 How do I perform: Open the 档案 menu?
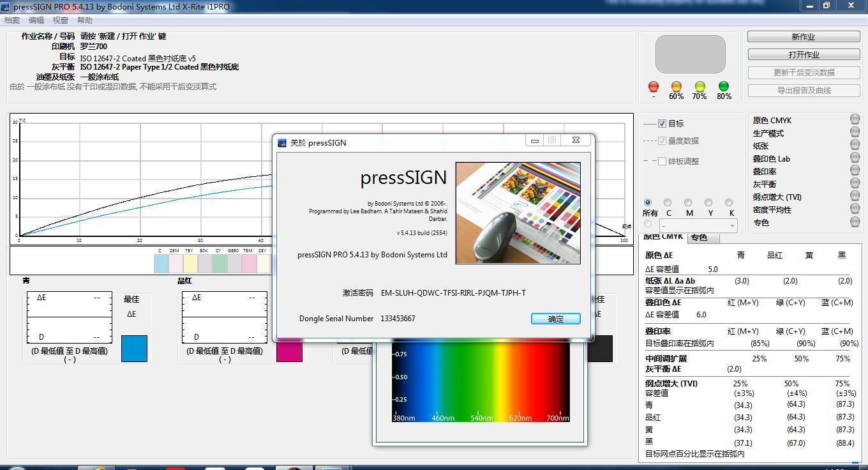(x=12, y=20)
